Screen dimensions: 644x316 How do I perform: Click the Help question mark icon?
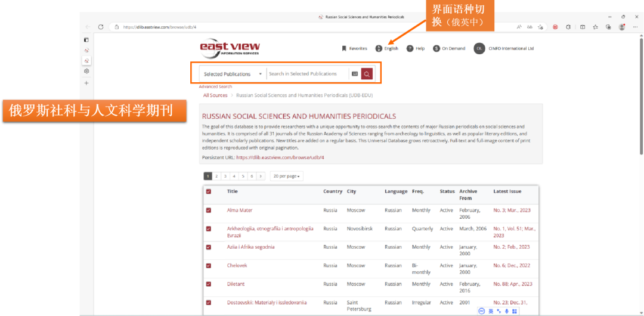pyautogui.click(x=410, y=48)
